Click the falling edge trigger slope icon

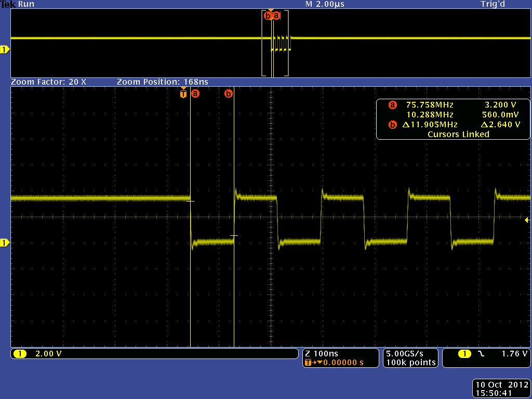point(481,354)
